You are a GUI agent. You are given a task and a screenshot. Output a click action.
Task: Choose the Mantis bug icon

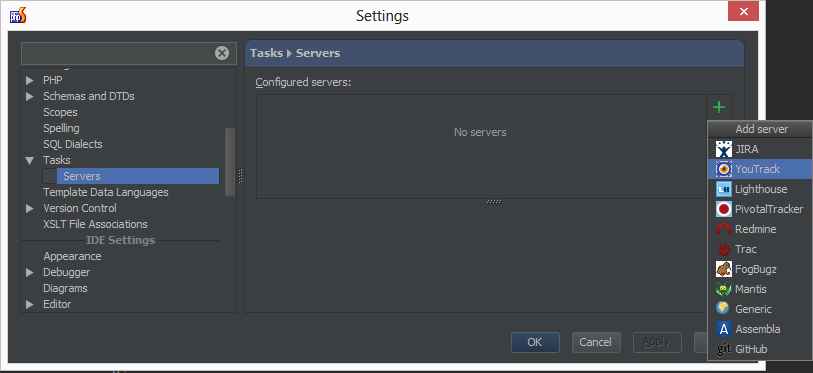(x=723, y=289)
